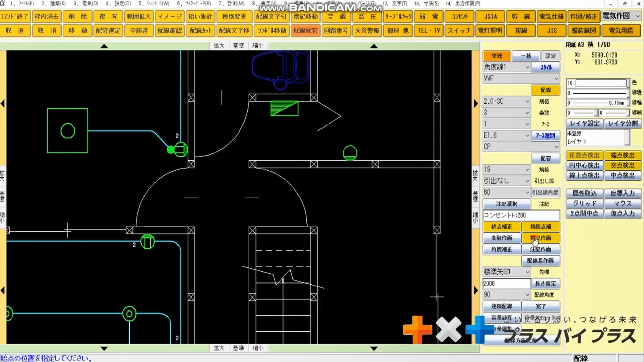644x362 pixels.
Task: Click the 配線カット wire cut tool
Action: 201,31
